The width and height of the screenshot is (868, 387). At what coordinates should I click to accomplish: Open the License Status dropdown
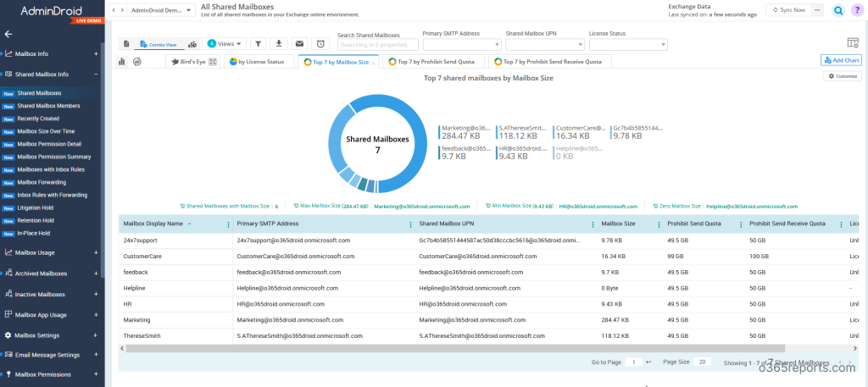[x=628, y=45]
